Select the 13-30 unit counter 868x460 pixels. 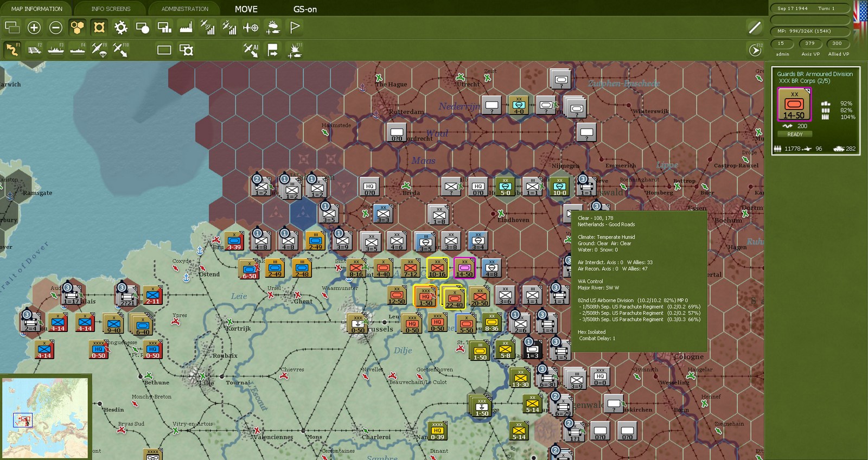tap(520, 378)
